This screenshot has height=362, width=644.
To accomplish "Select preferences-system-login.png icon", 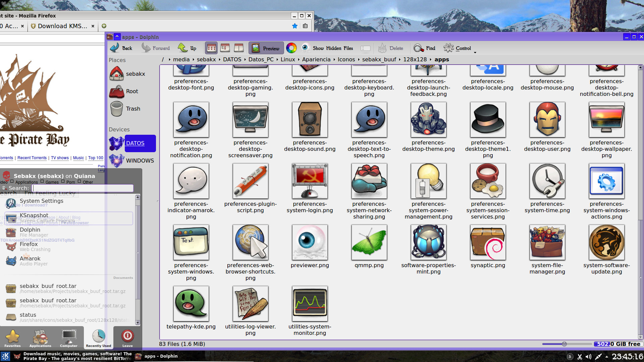I will 310,181.
